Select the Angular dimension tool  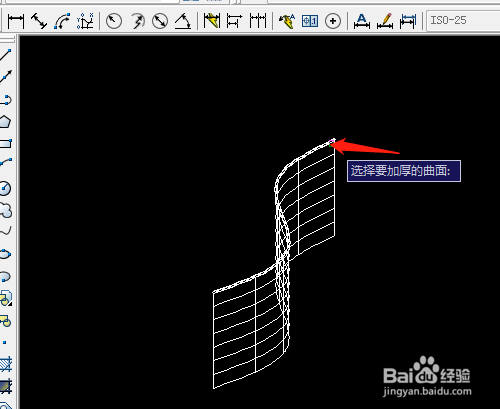[x=183, y=21]
